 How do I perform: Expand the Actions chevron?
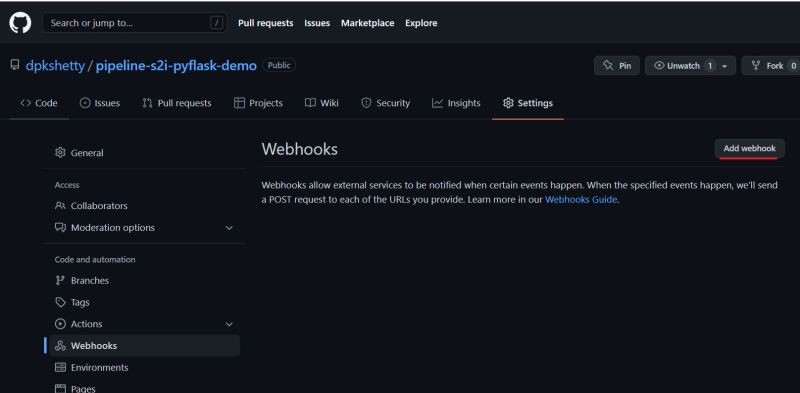click(x=229, y=324)
